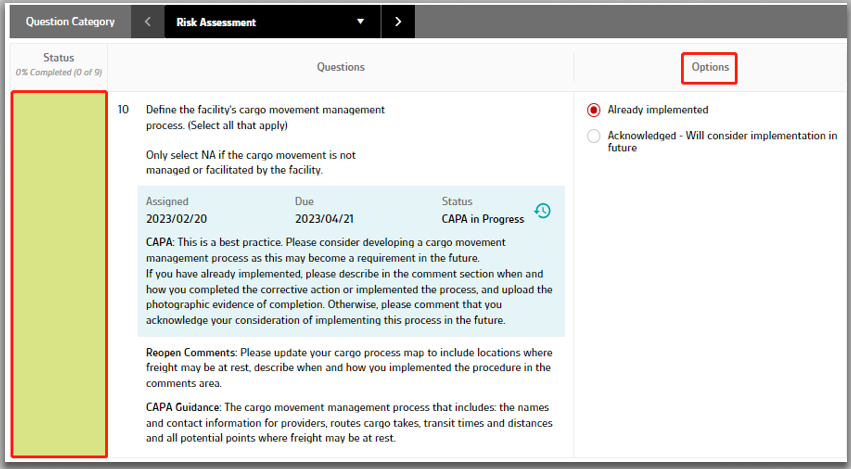851x469 pixels.
Task: Click the question text 'Define the facility's cargo movement'
Action: click(x=265, y=117)
